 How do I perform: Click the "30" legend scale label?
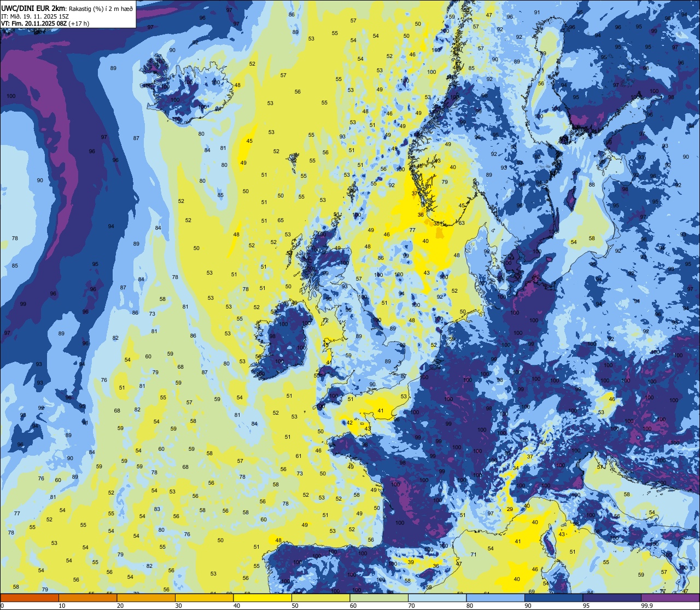[179, 606]
